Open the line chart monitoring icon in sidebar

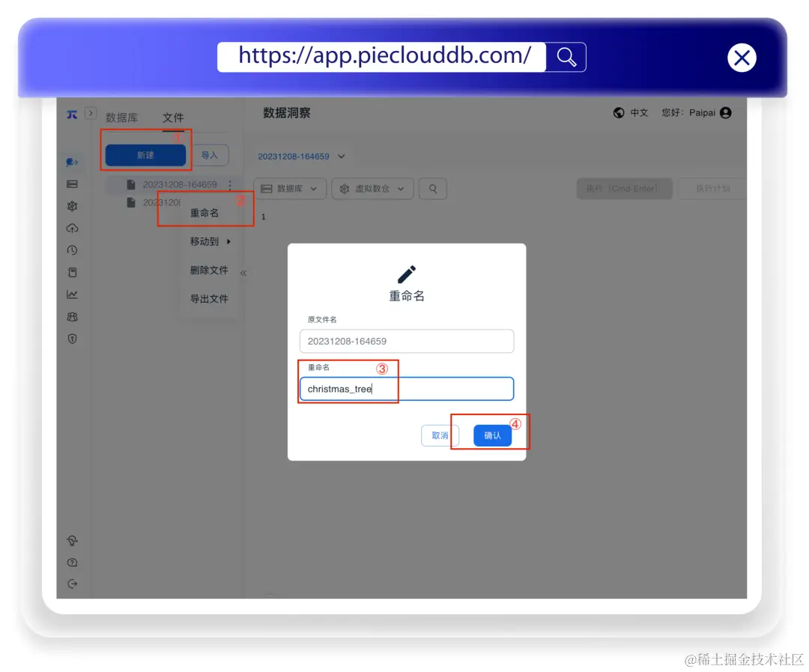click(72, 294)
